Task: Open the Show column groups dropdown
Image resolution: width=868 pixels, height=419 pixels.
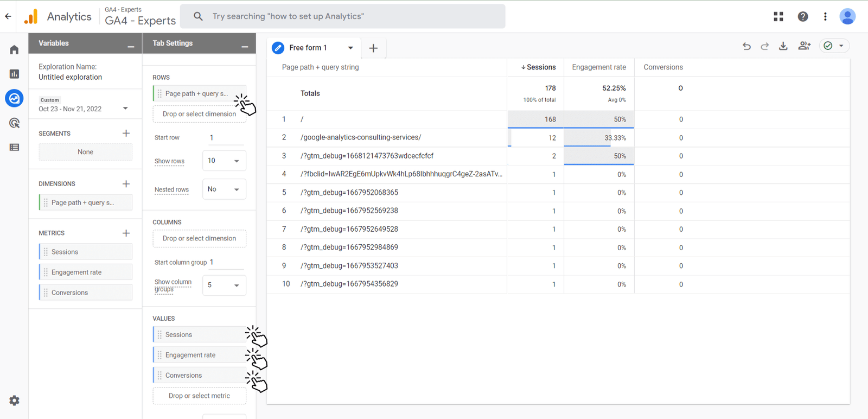Action: [x=224, y=285]
